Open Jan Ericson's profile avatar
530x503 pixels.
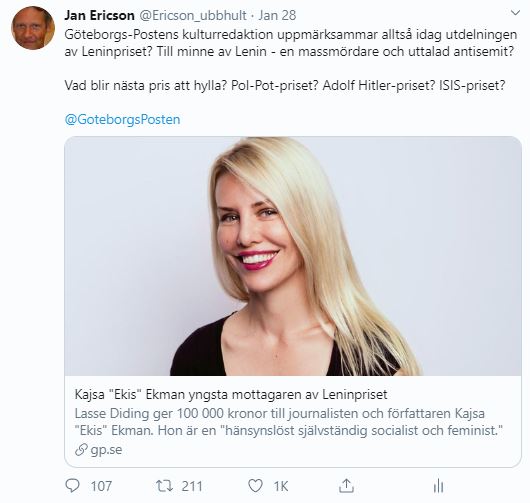pos(33,28)
